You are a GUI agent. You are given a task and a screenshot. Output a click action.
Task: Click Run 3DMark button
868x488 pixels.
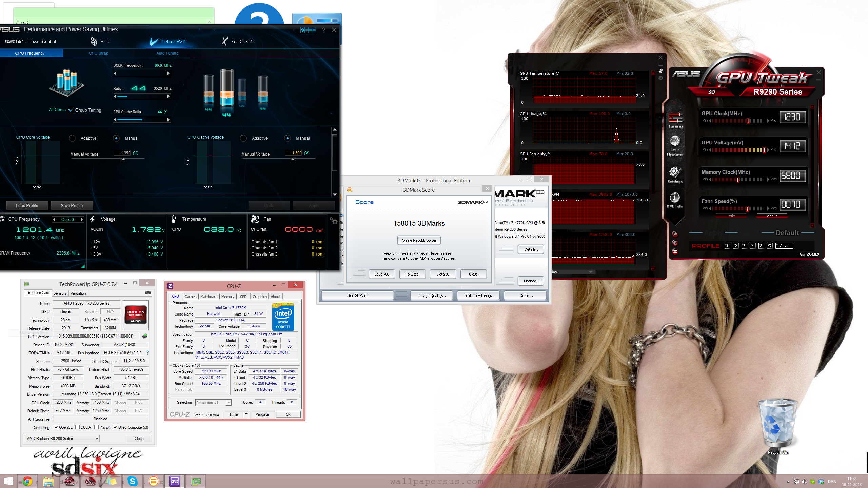357,296
